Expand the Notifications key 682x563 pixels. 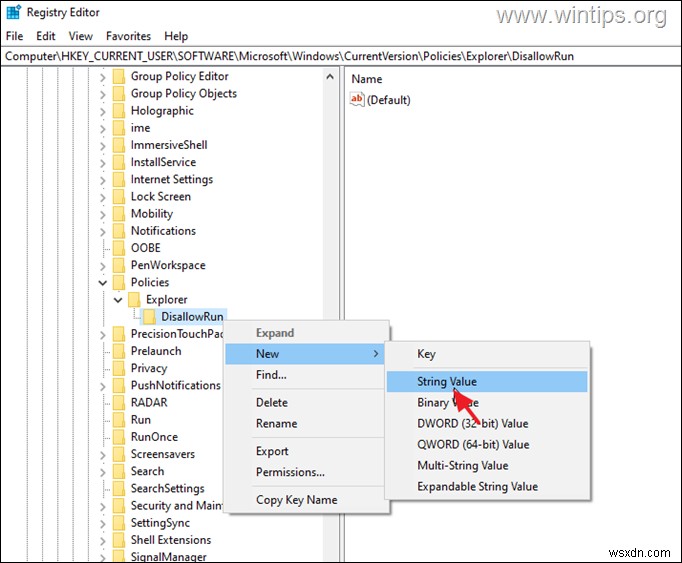(x=103, y=231)
